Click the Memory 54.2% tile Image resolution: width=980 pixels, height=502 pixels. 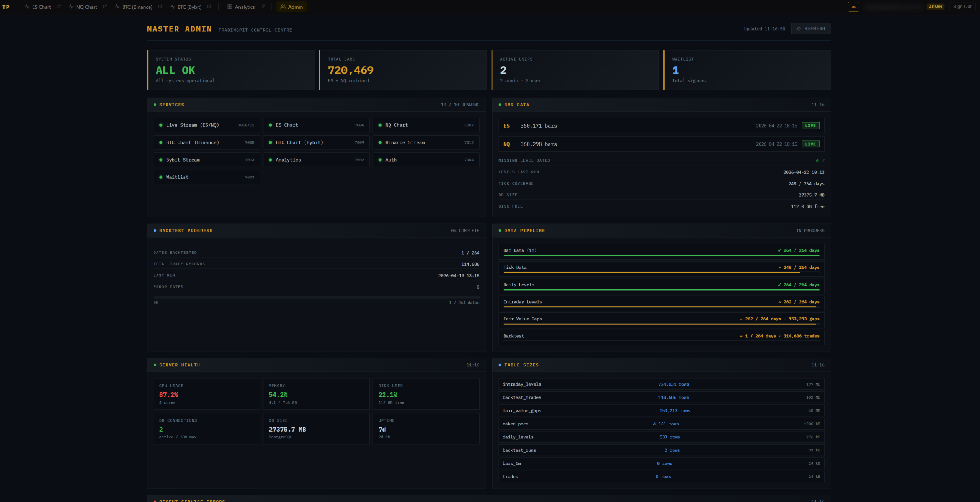coord(316,394)
